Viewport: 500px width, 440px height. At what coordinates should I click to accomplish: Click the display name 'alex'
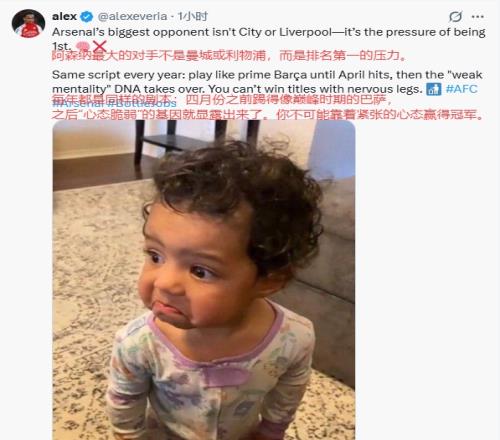tap(64, 16)
